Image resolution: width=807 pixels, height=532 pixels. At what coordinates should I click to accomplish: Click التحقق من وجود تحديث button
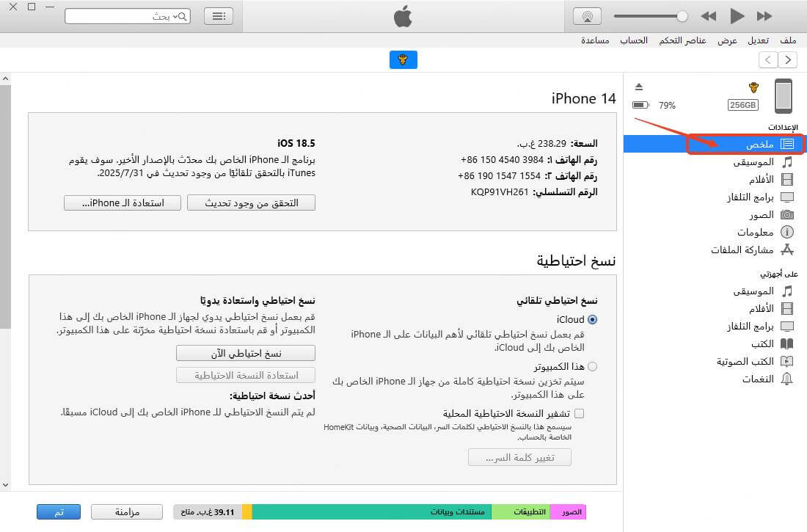251,203
